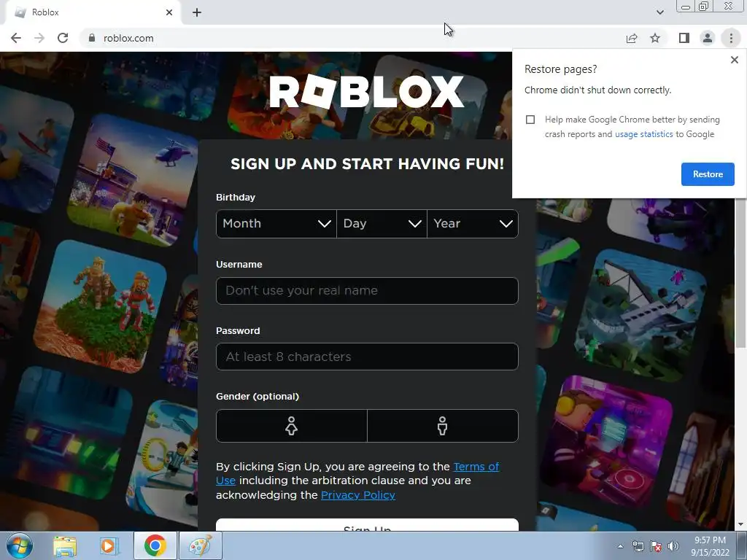This screenshot has width=747, height=560.
Task: Open the network tray icon
Action: [638, 546]
